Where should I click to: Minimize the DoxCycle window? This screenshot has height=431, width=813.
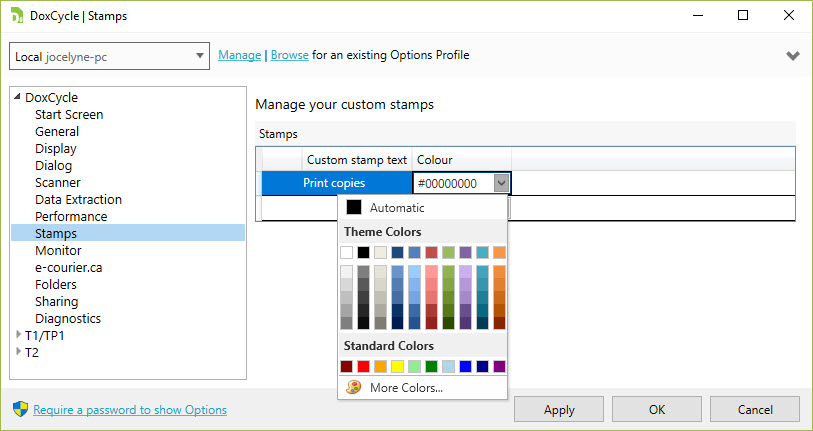point(697,16)
